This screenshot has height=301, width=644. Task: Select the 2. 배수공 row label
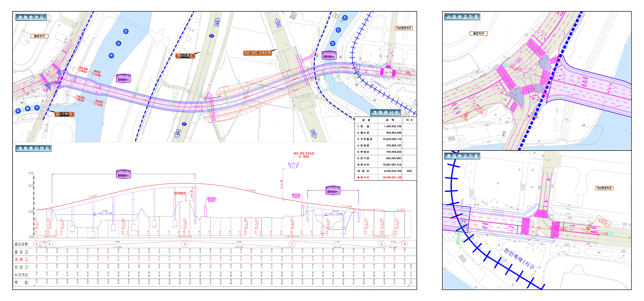(363, 133)
